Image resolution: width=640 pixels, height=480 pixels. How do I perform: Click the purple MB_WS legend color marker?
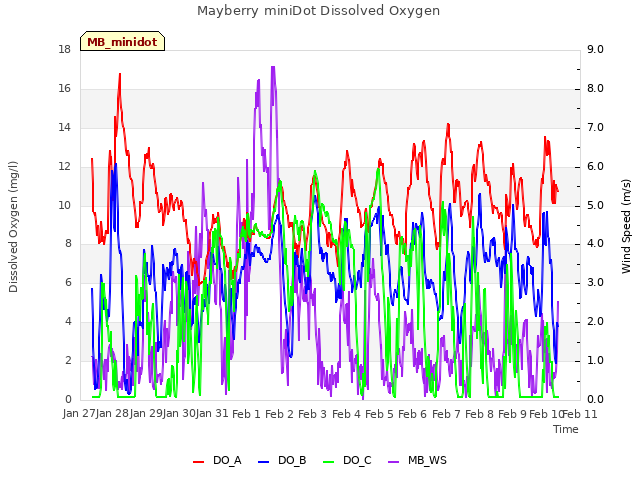pyautogui.click(x=393, y=462)
